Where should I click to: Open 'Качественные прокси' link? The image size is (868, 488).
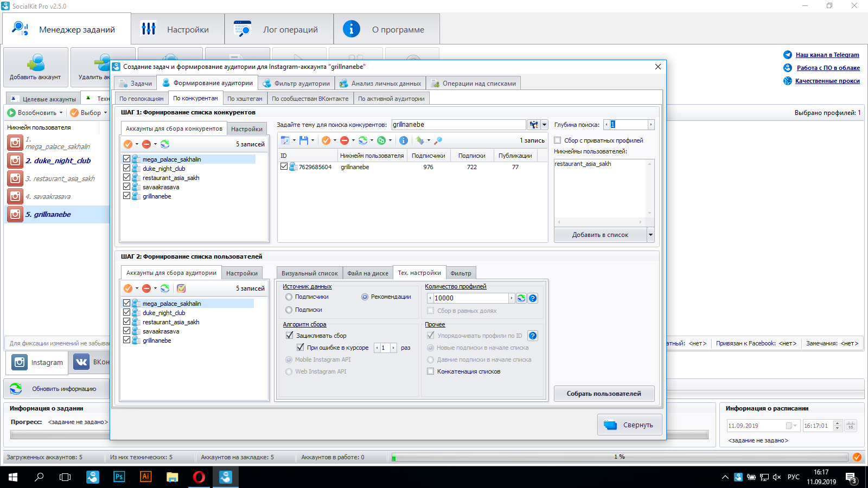[x=827, y=81]
